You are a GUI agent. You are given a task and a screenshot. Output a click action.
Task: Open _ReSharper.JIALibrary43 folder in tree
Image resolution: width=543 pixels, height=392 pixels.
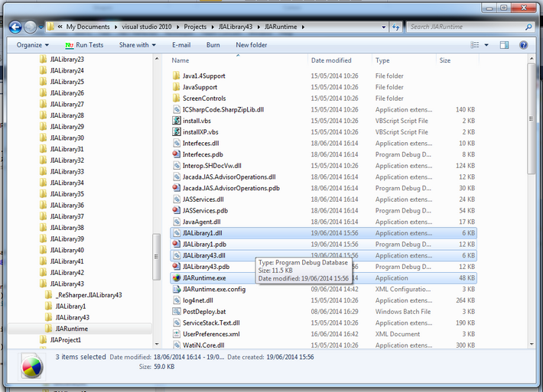[88, 295]
